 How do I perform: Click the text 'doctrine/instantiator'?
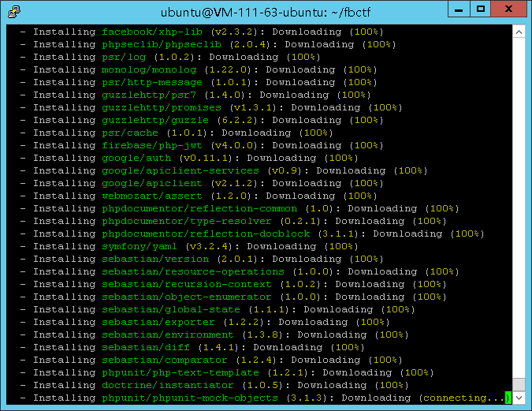168,385
